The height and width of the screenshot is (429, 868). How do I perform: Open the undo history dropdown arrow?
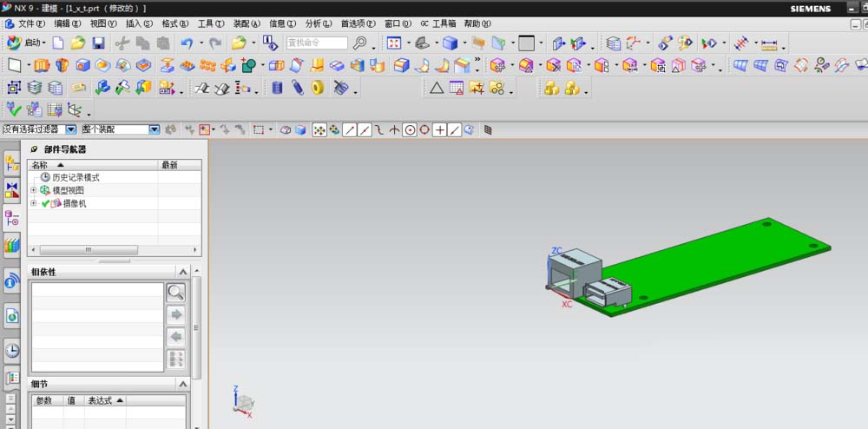click(x=201, y=43)
